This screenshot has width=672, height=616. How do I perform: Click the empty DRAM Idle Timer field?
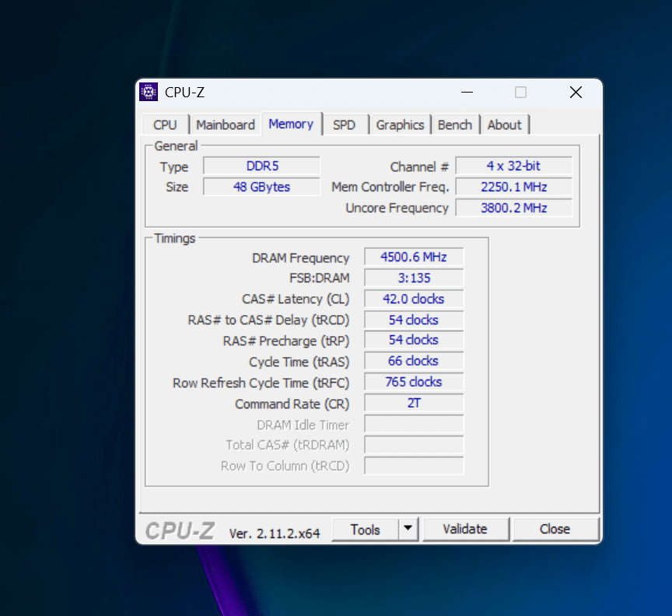pos(414,424)
